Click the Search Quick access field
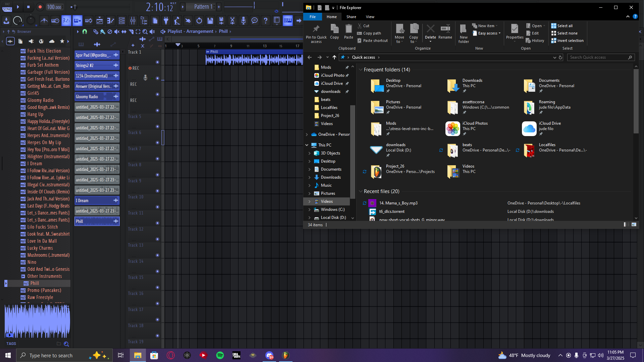Viewport: 644px width, 362px height. 597,57
